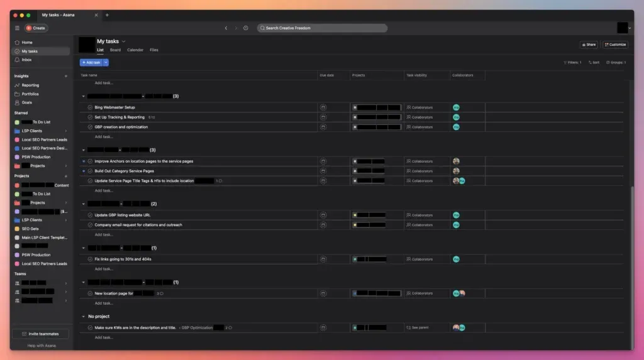Collapse the No project section

pyautogui.click(x=84, y=317)
